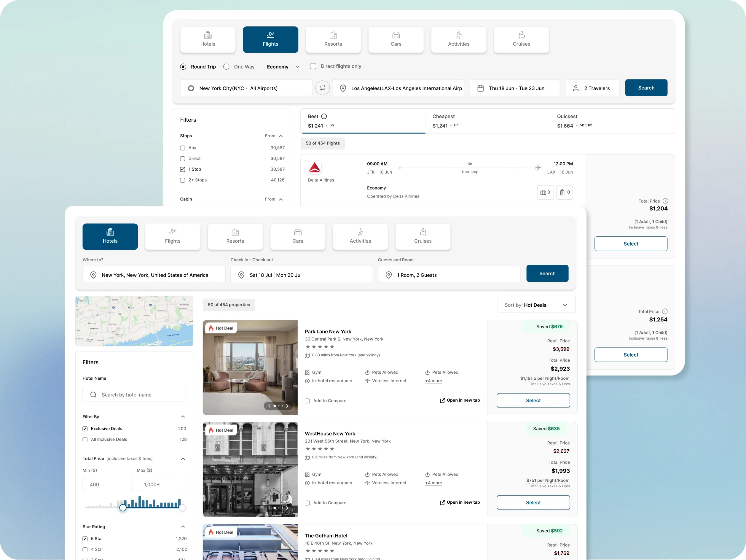Collapse the Star Rating filter section
The width and height of the screenshot is (746, 560).
pyautogui.click(x=183, y=526)
